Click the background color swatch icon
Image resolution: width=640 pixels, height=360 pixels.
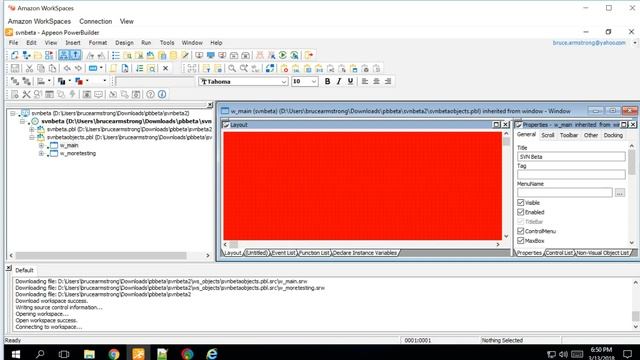coord(62,82)
